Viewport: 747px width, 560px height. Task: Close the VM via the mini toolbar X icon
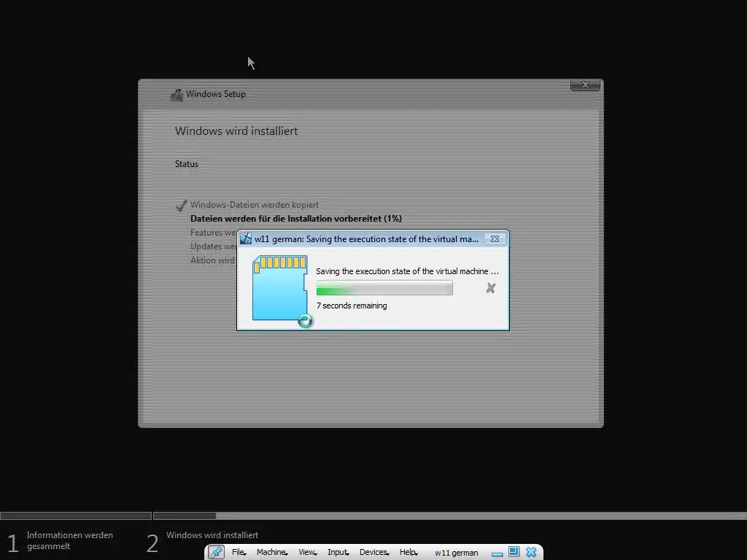(x=531, y=552)
